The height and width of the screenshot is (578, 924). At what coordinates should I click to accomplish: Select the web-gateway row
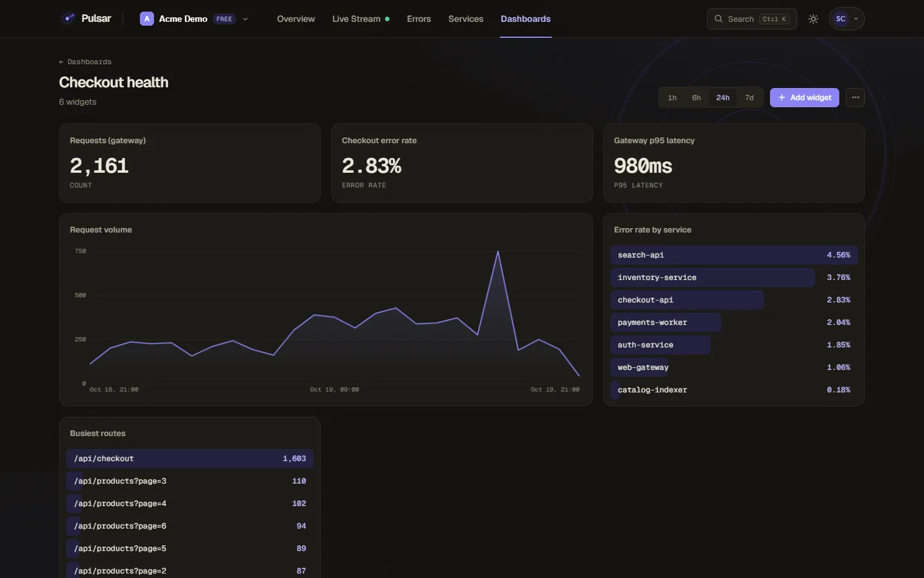tap(733, 367)
